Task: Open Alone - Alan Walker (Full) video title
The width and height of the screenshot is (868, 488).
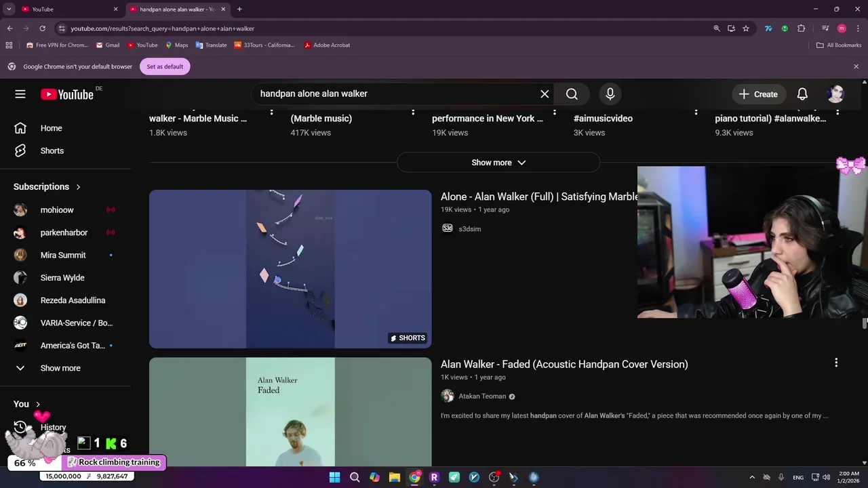Action: [539, 197]
